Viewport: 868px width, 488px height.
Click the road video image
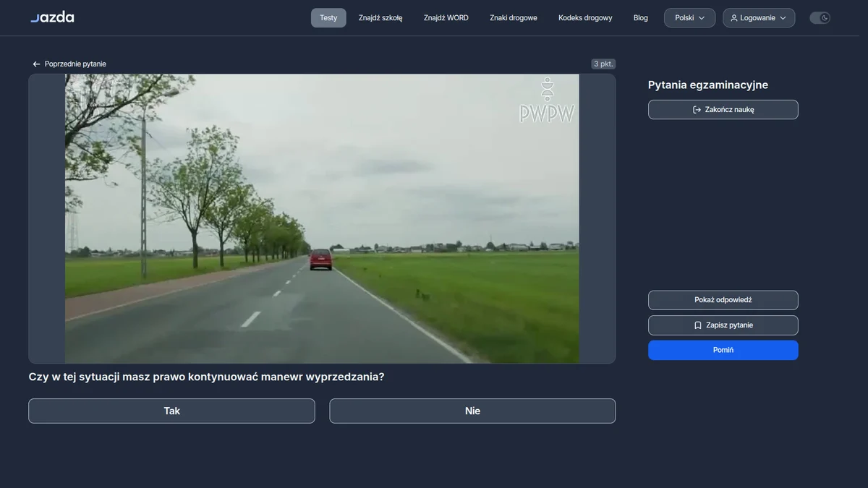pos(322,218)
